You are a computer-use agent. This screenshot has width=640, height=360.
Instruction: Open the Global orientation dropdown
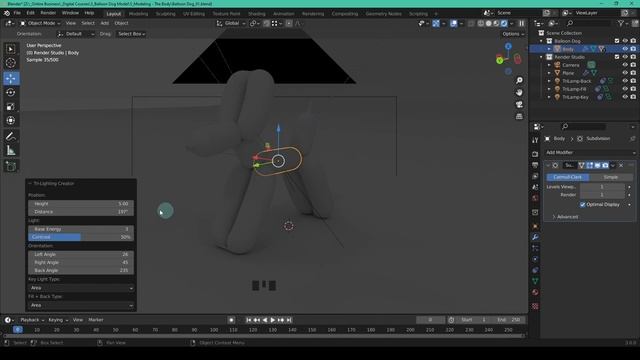point(231,23)
